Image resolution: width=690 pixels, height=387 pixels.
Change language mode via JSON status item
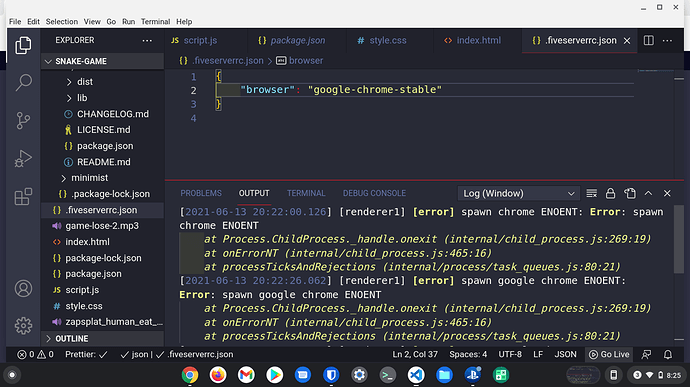tap(565, 354)
